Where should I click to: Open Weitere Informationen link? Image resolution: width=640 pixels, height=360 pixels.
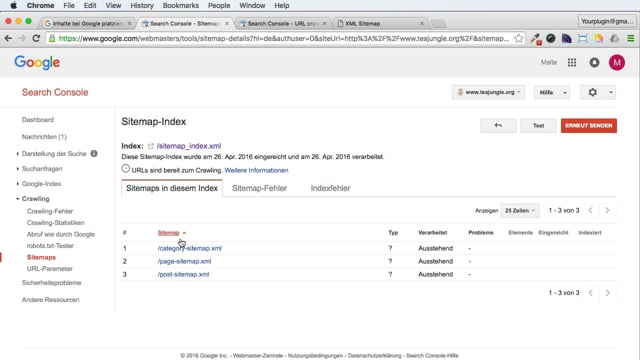[256, 170]
